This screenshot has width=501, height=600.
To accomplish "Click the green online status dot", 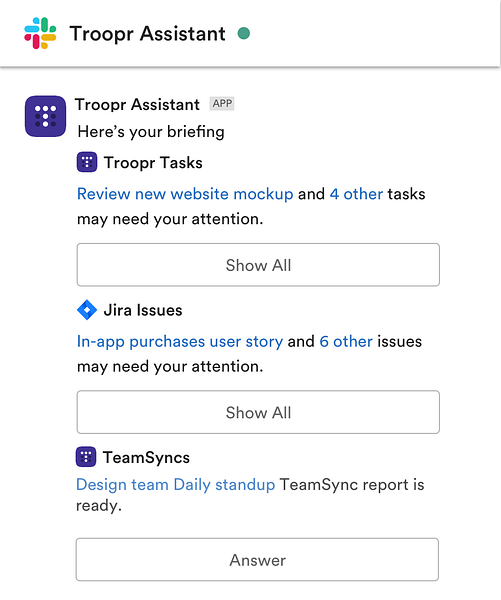I will [x=244, y=33].
